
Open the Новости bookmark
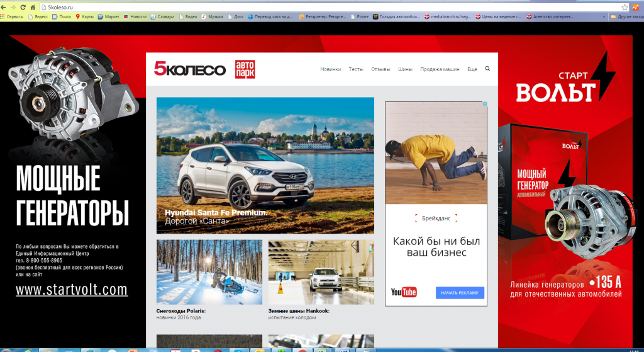pyautogui.click(x=135, y=17)
